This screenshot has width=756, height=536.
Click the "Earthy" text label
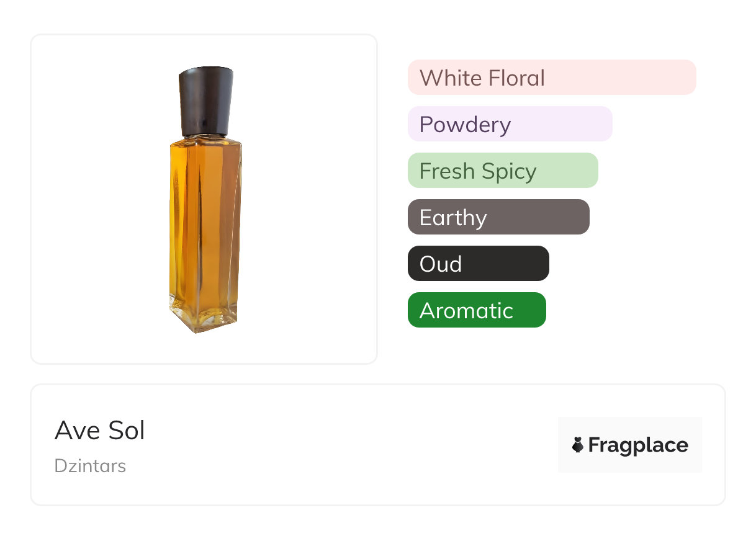tap(453, 218)
